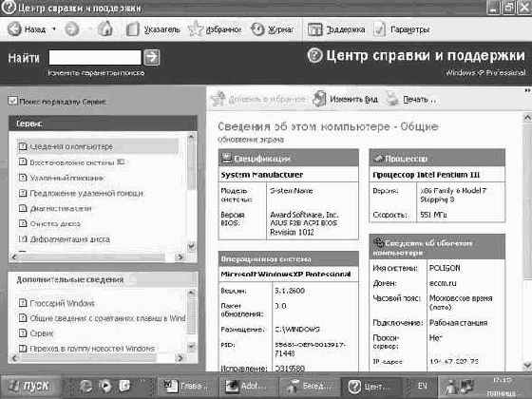
Task: Click the computer identification header icon
Action: pos(378,242)
